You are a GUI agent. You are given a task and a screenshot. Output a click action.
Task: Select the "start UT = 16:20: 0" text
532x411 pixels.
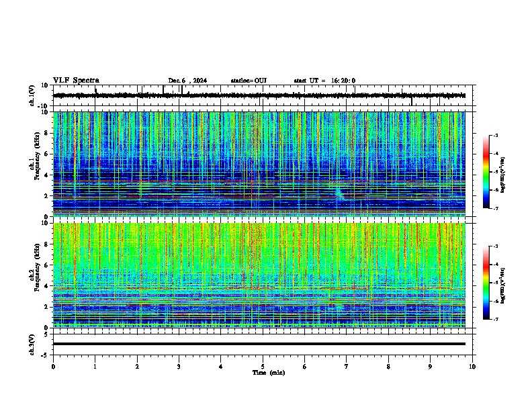(324, 81)
